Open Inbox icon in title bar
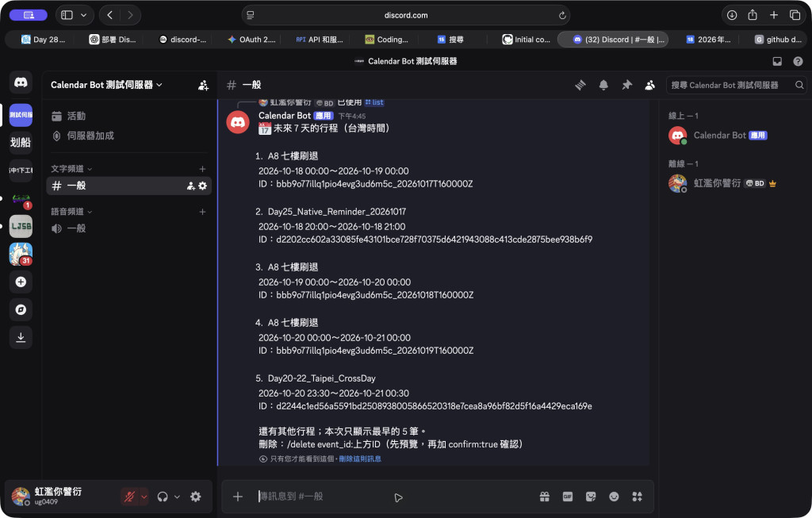The height and width of the screenshot is (518, 812). [777, 61]
